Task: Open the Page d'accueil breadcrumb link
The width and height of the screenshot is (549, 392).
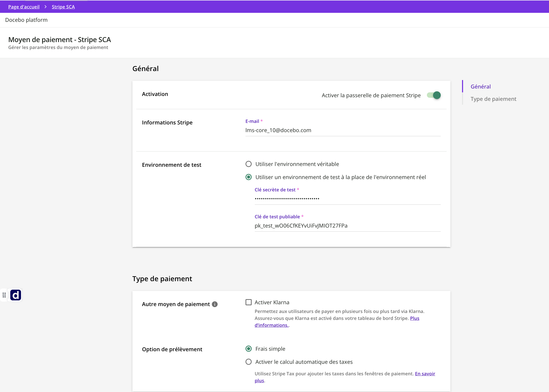Action: click(x=24, y=7)
